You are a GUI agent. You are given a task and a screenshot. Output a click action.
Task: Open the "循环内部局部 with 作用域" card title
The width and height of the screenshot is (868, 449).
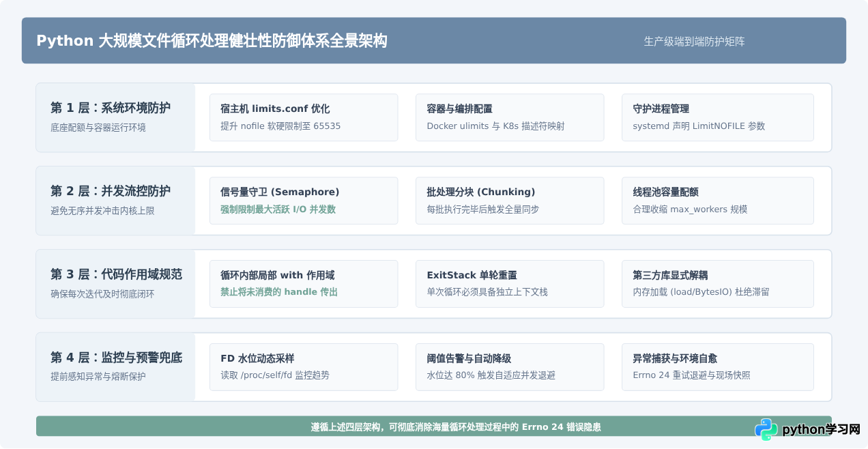(278, 275)
